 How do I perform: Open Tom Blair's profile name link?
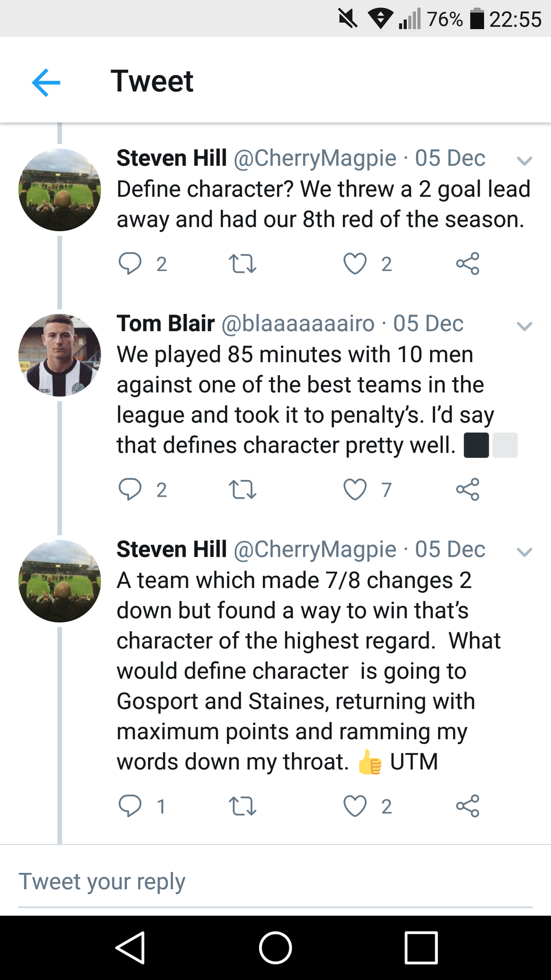click(x=166, y=324)
